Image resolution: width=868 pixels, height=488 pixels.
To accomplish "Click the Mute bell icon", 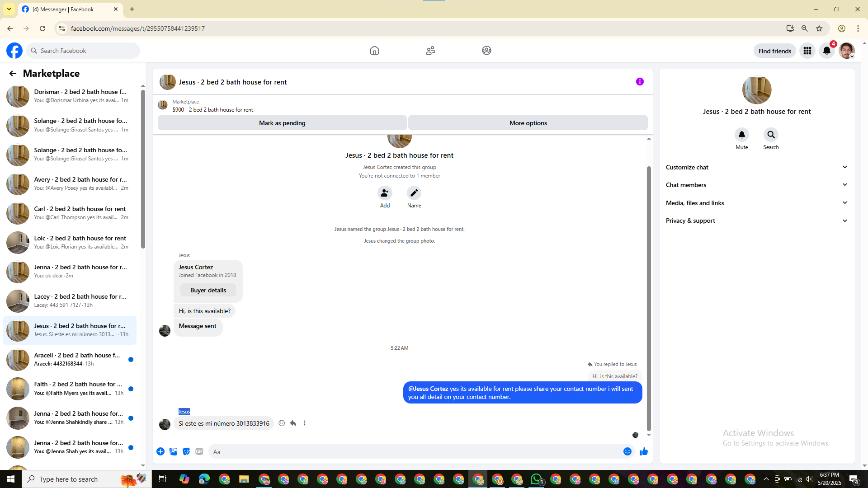I will (x=741, y=135).
